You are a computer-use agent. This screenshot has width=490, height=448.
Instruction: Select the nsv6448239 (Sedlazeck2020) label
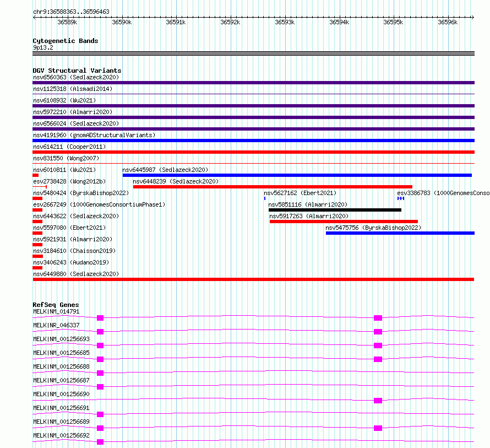pyautogui.click(x=176, y=181)
